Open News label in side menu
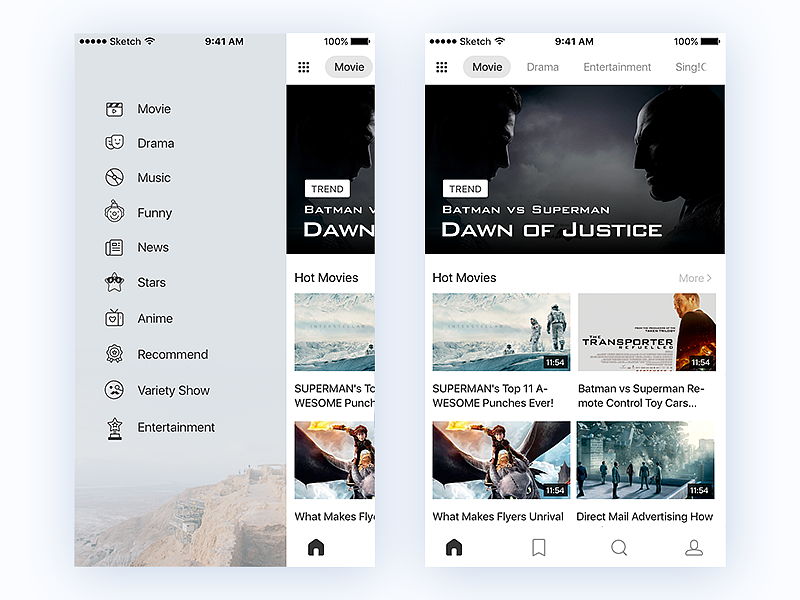The height and width of the screenshot is (600, 800). [153, 247]
